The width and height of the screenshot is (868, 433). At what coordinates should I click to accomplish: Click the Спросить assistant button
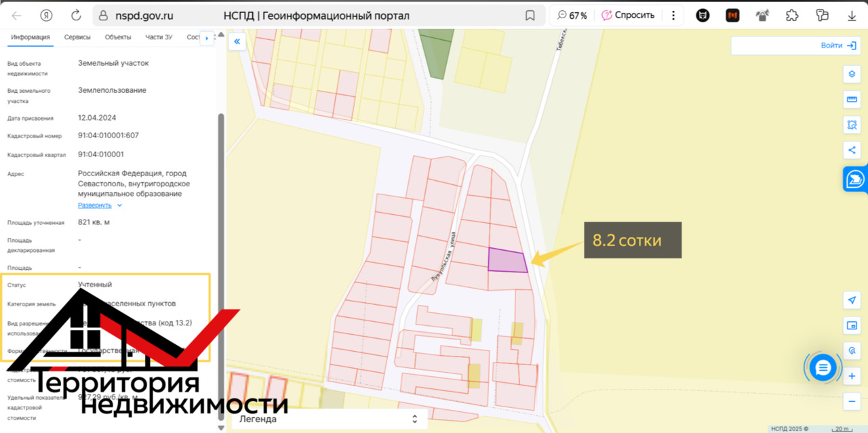tap(628, 16)
